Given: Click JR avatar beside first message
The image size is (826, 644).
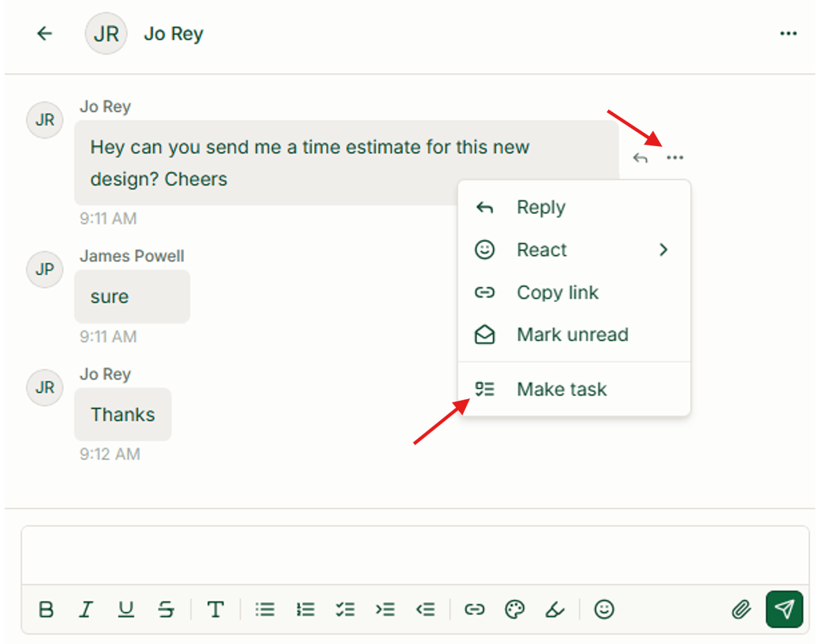Looking at the screenshot, I should (45, 120).
